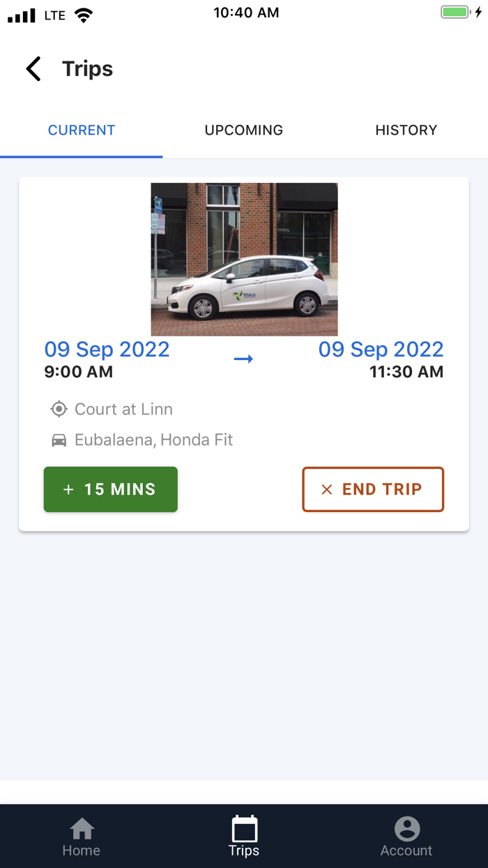Tap the location pin icon beside Court at Linn

coord(59,409)
